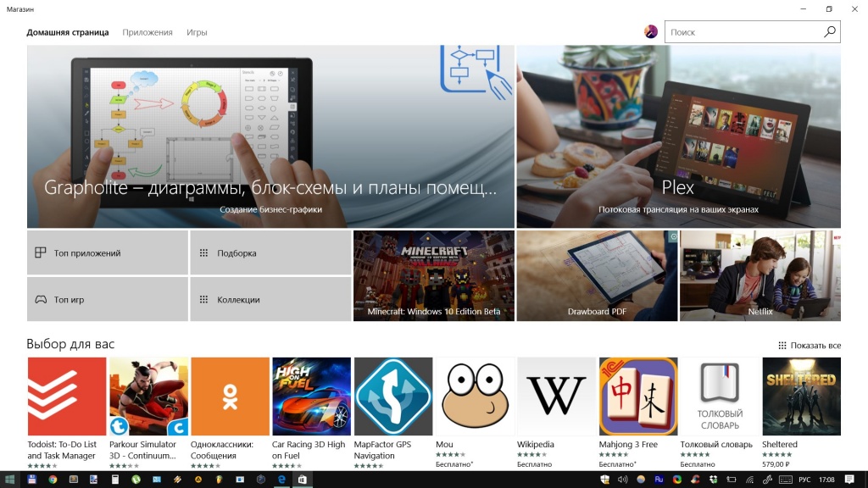Screen dimensions: 868x488
Task: Click the Store taskbar icon
Action: [x=303, y=480]
